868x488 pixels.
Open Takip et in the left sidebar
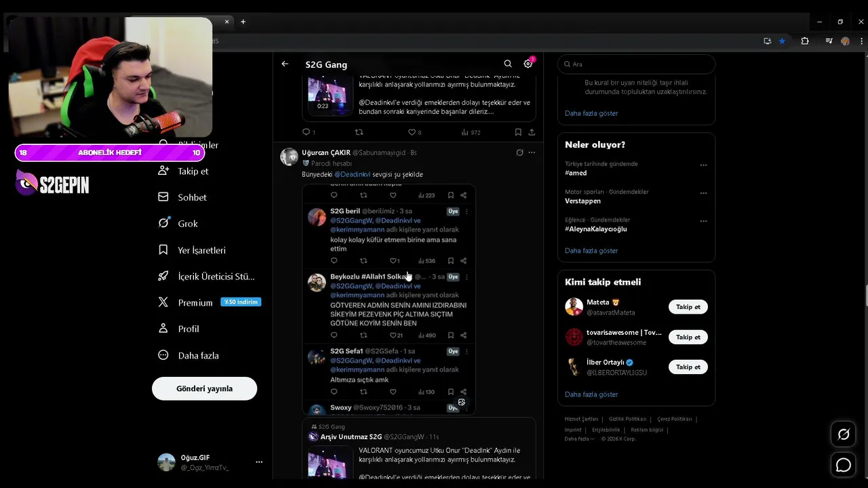pyautogui.click(x=183, y=171)
